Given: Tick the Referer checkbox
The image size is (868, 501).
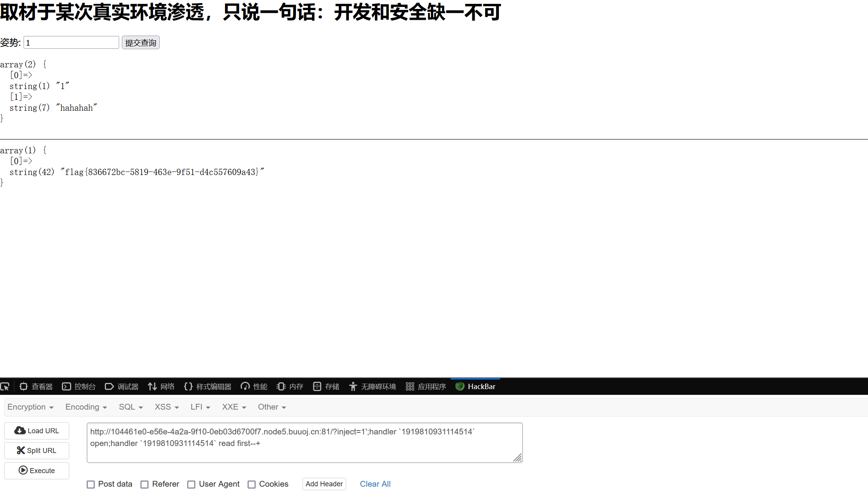Looking at the screenshot, I should pyautogui.click(x=145, y=484).
